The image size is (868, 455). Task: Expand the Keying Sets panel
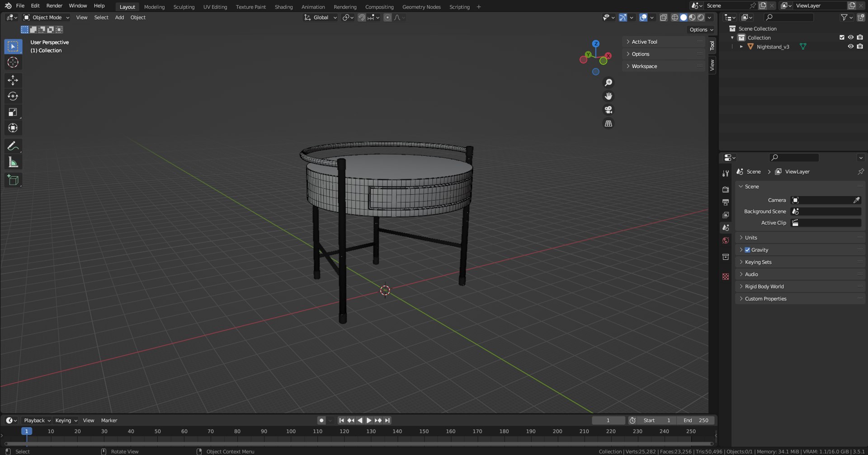(x=800, y=262)
